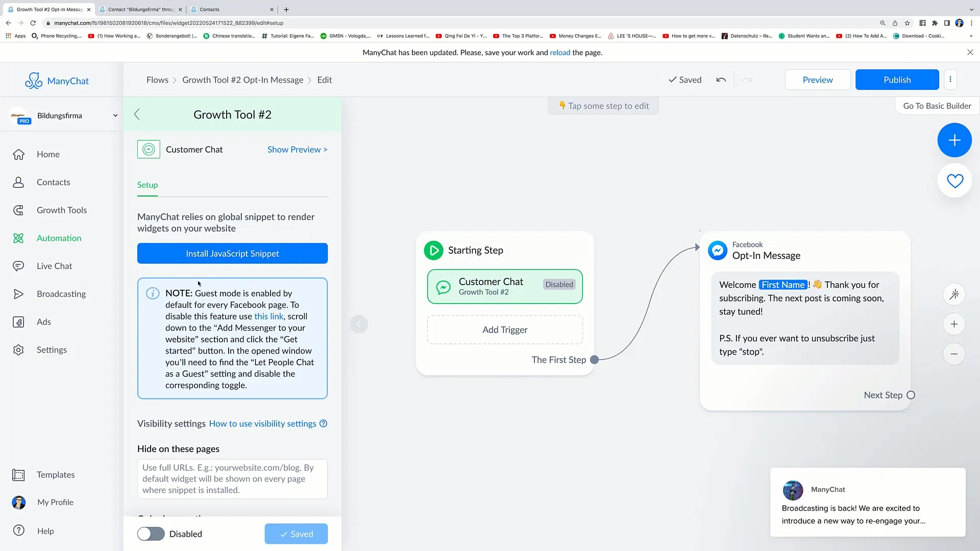The width and height of the screenshot is (980, 551).
Task: Enable visibility settings for the widget
Action: click(150, 534)
